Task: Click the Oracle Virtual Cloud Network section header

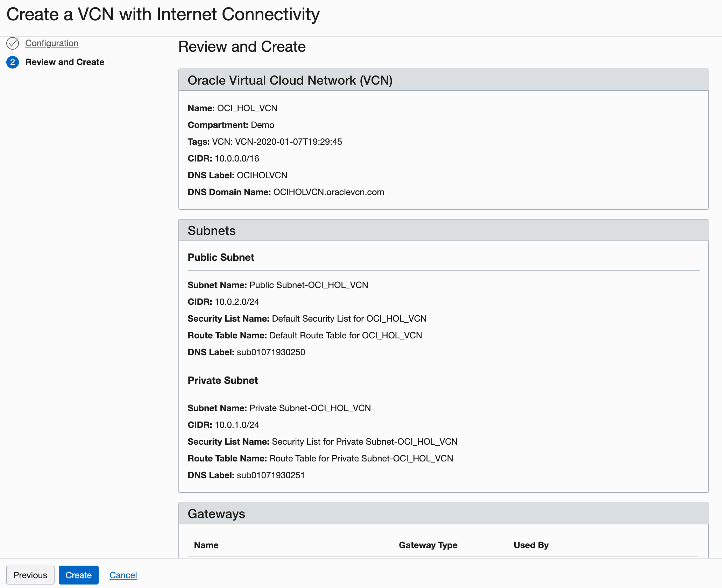Action: point(290,80)
